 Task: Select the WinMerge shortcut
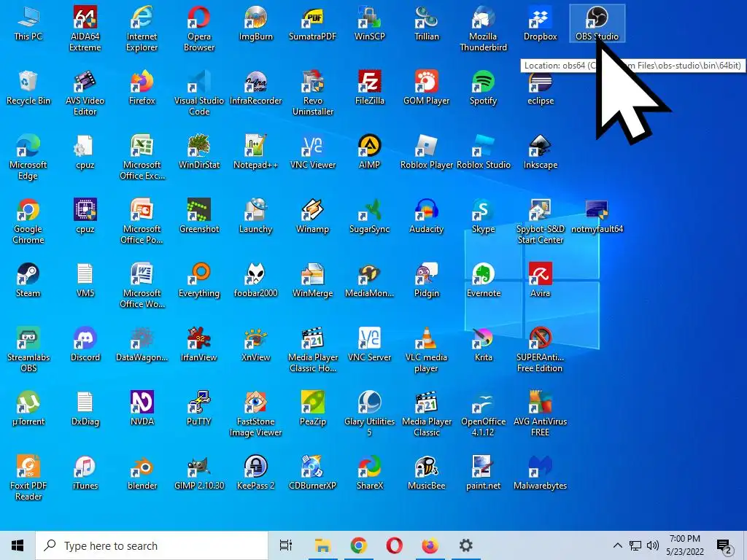click(x=312, y=281)
